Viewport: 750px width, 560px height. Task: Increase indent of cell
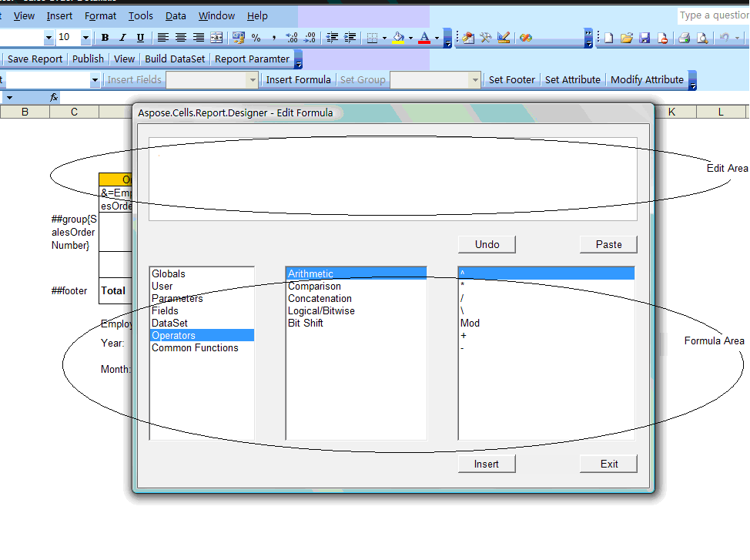point(350,38)
